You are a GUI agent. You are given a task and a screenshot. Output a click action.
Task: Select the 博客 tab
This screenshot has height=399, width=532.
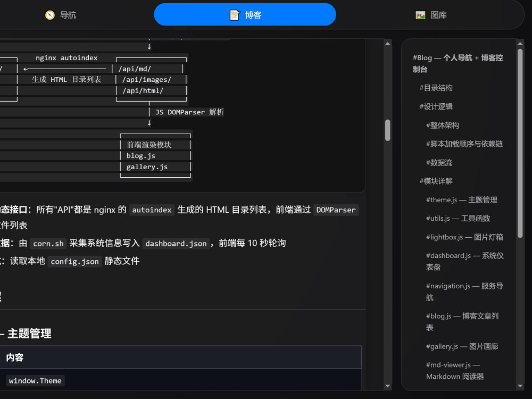pyautogui.click(x=245, y=14)
